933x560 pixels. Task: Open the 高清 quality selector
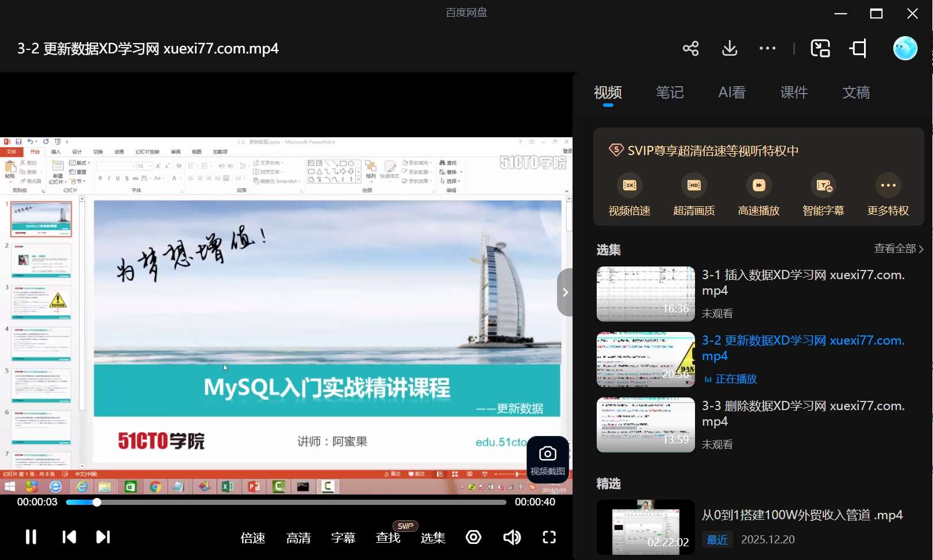pyautogui.click(x=298, y=538)
